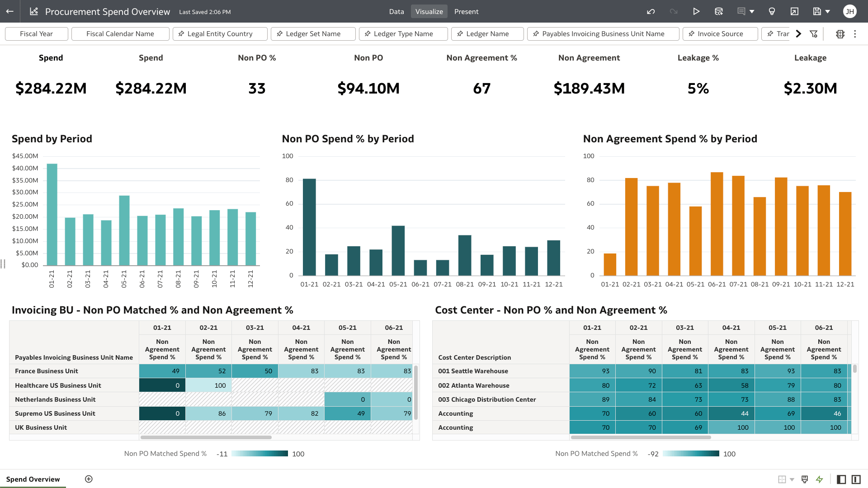Open canvas styling with the brush icon
The width and height of the screenshot is (868, 488).
pos(804,479)
